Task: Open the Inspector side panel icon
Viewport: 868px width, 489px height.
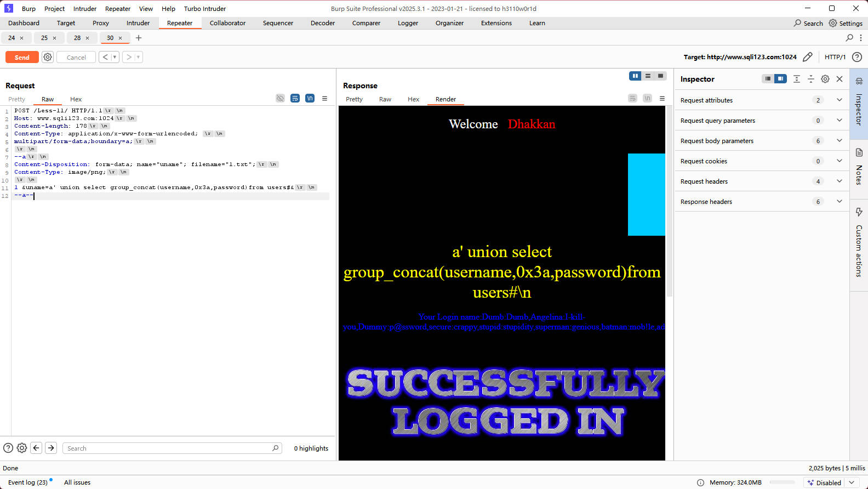Action: 859,81
